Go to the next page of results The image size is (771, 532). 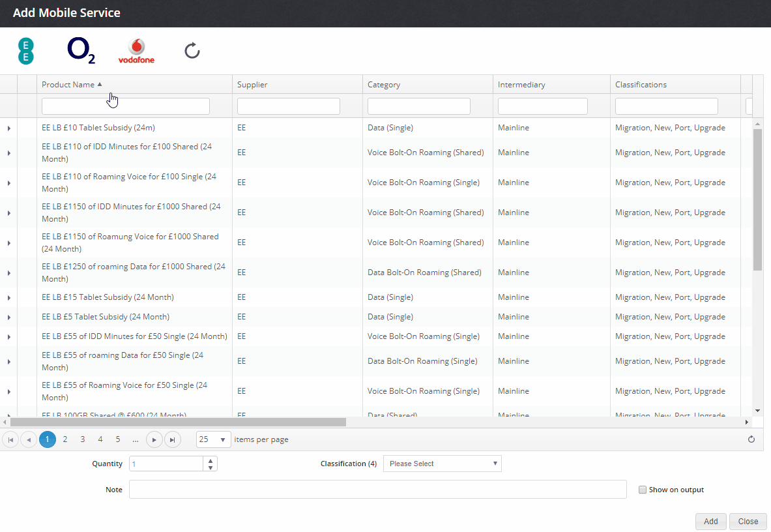click(154, 439)
